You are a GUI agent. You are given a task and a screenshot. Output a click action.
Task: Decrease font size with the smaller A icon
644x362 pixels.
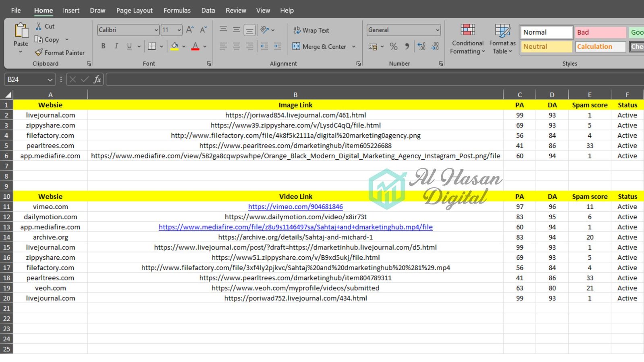coord(203,29)
